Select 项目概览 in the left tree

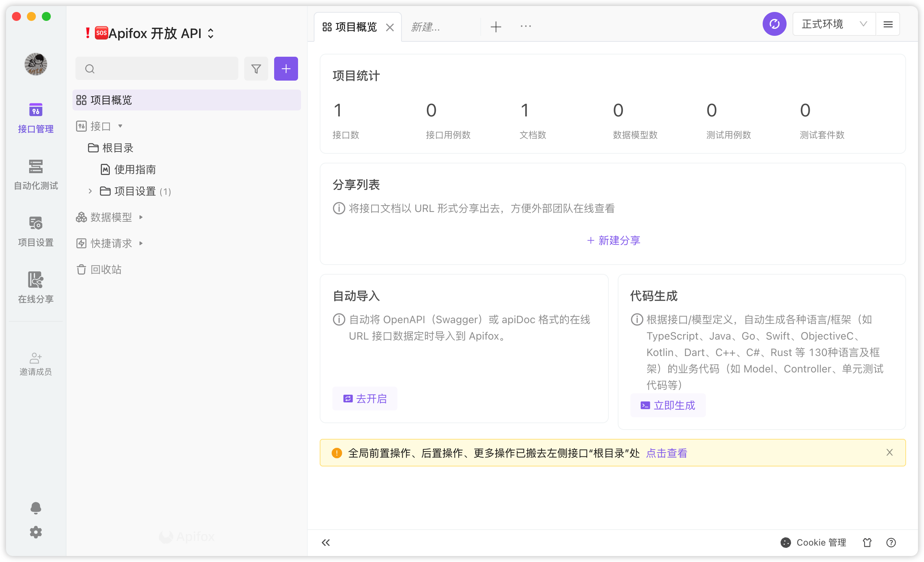(x=186, y=100)
